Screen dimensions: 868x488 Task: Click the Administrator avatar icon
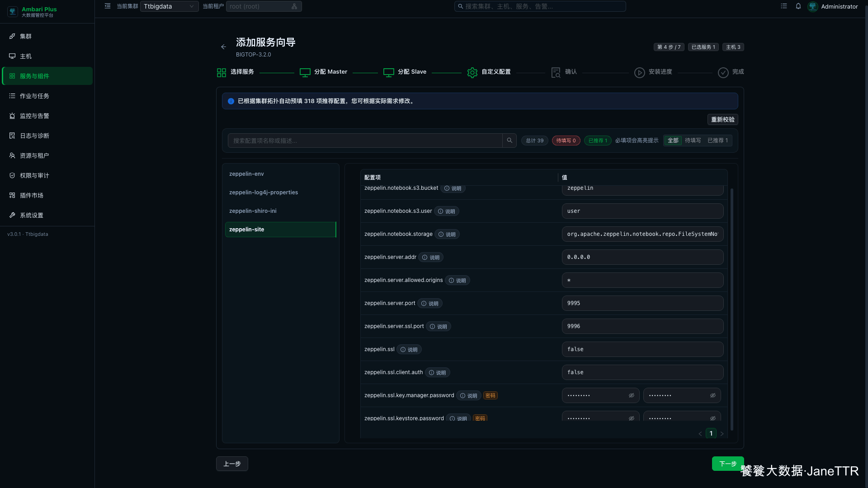tap(813, 6)
